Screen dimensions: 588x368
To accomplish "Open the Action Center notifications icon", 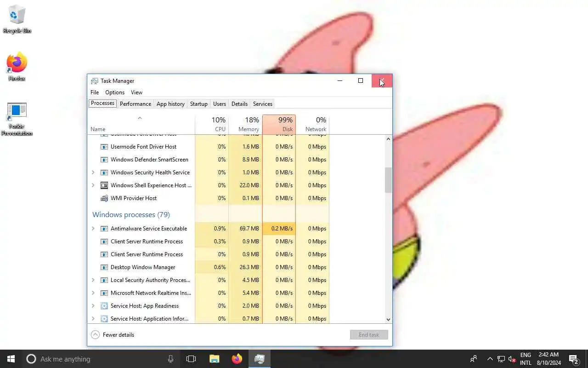I will coord(573,359).
